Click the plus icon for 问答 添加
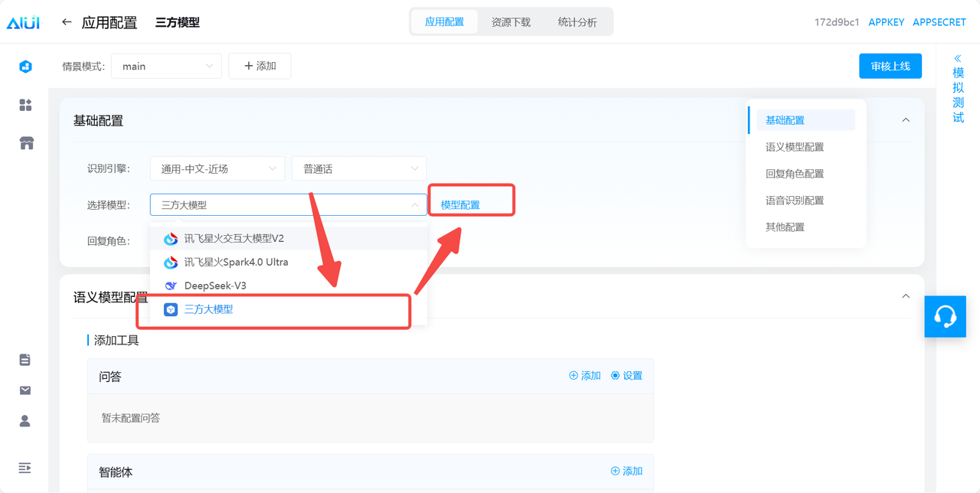The height and width of the screenshot is (493, 980). pos(573,376)
